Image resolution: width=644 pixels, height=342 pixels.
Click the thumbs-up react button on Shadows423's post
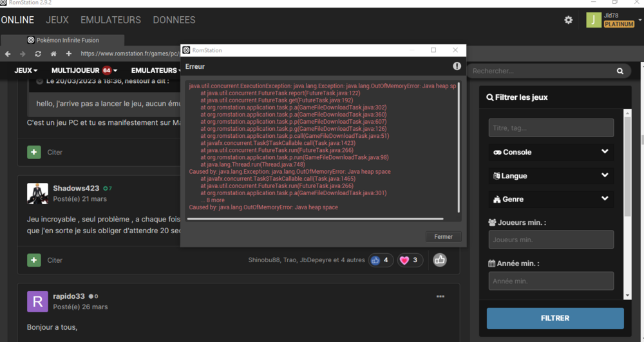(x=440, y=260)
